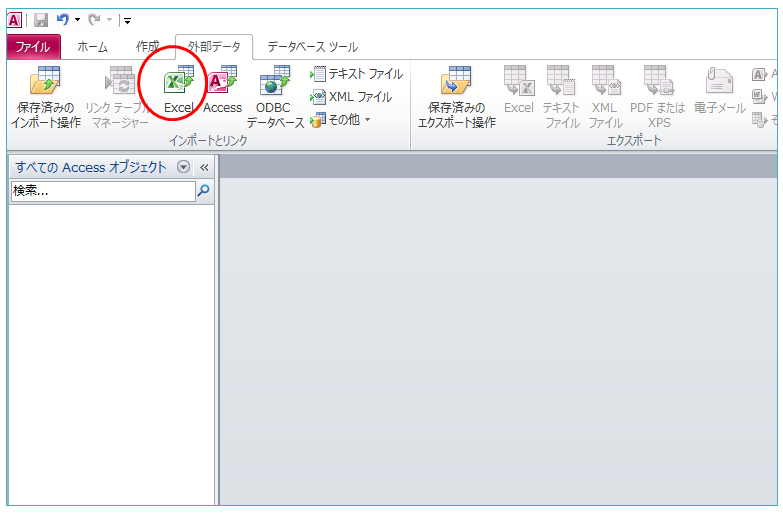The height and width of the screenshot is (513, 783).
Task: Click the Undo arrow icon
Action: coord(63,20)
